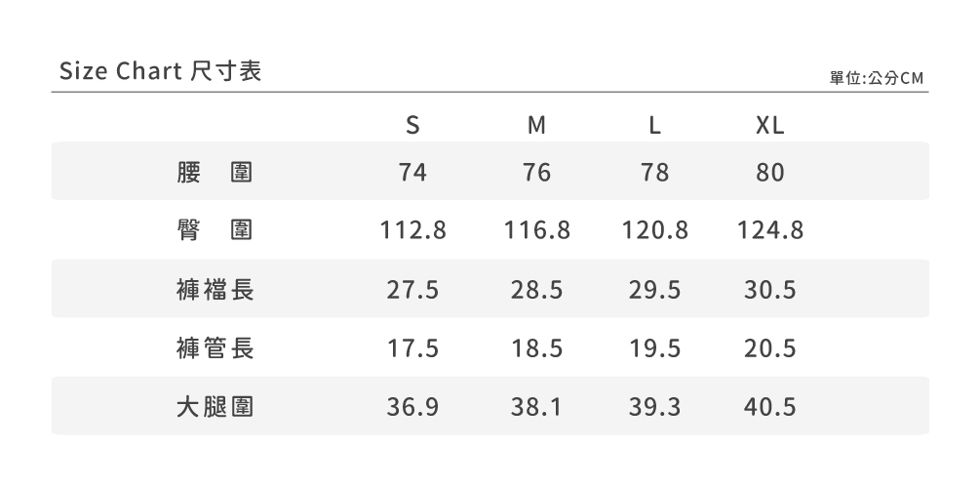Click the 大腿圍 row label
Image resolution: width=980 pixels, height=488 pixels.
215,407
